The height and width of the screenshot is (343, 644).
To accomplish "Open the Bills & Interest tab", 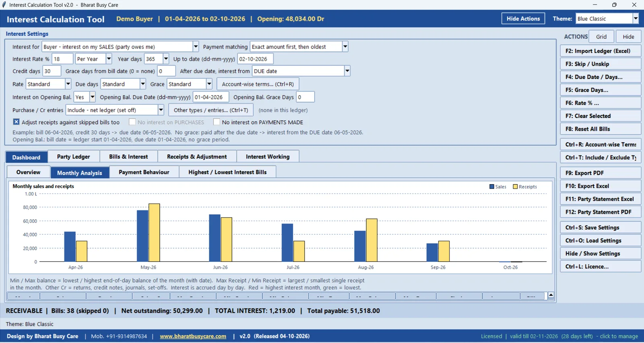I will coord(128,157).
